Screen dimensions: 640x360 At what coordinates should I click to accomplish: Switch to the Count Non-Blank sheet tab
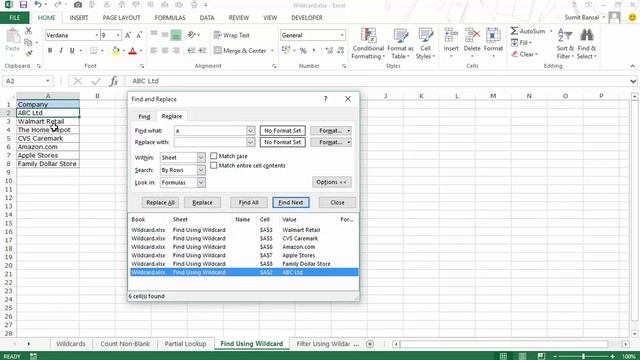125,344
